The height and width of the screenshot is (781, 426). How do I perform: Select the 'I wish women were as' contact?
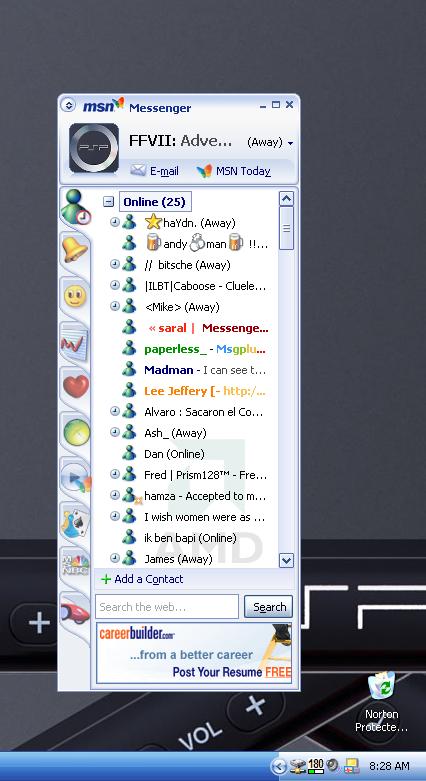205,517
